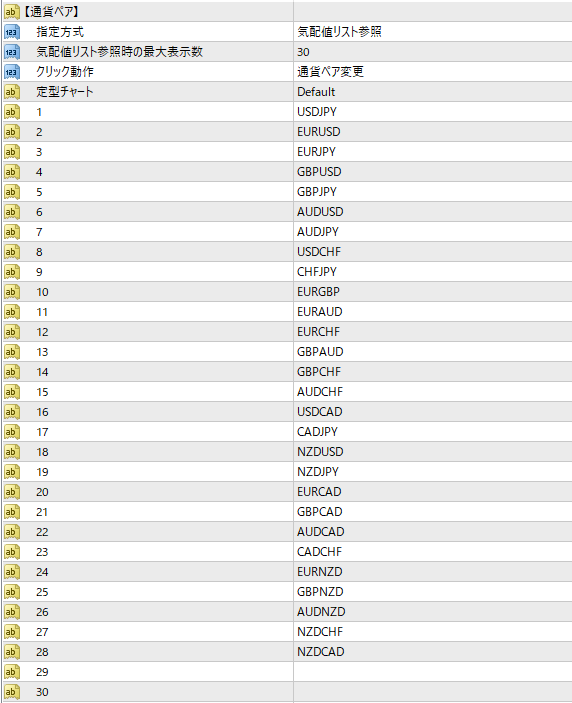Screen dimensions: 572x703
Task: Select the EURGBP value in row 10
Action: tap(318, 291)
